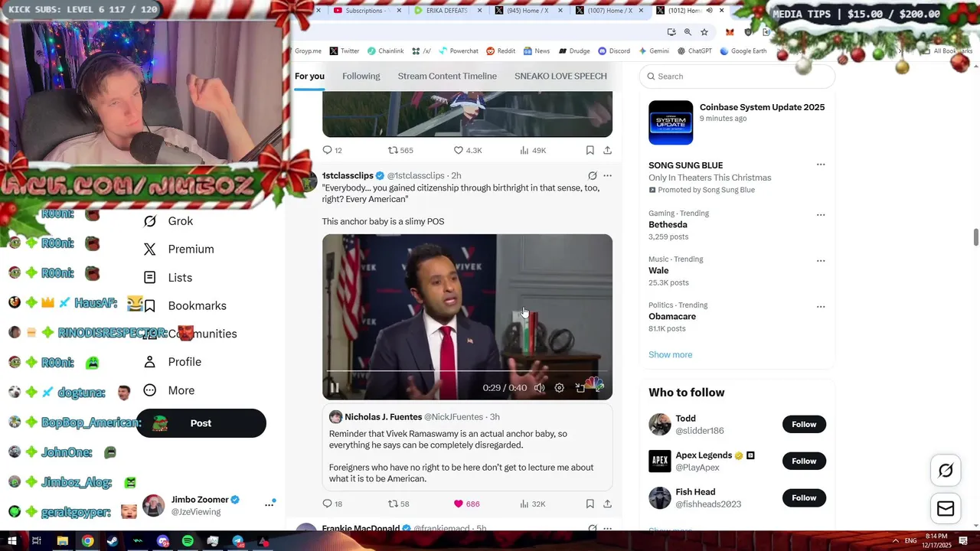
Task: Toggle picture-in-picture on the video
Action: coord(580,388)
